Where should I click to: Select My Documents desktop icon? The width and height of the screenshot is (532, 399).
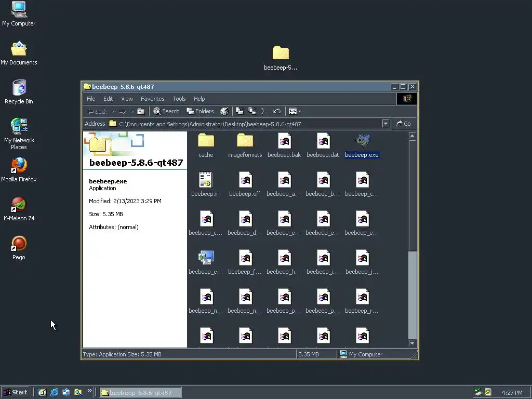tap(19, 54)
